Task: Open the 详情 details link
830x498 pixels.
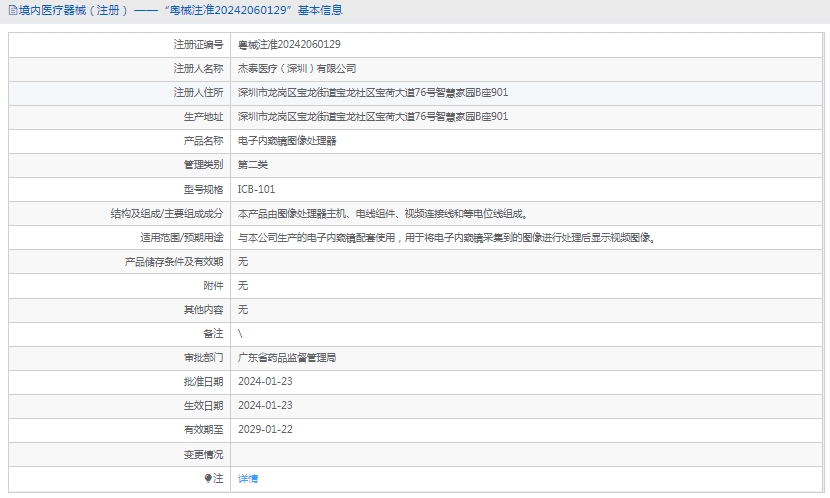Action: (x=248, y=479)
